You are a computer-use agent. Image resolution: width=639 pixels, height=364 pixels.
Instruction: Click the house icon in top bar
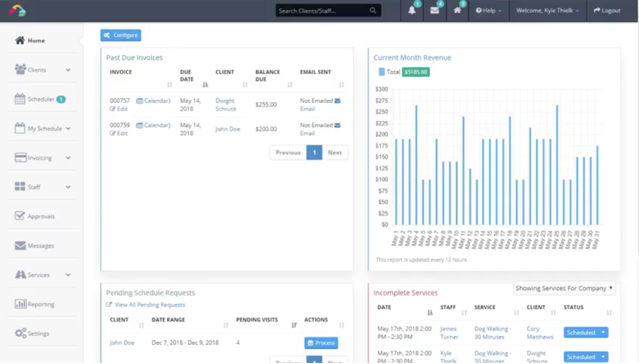(x=457, y=11)
